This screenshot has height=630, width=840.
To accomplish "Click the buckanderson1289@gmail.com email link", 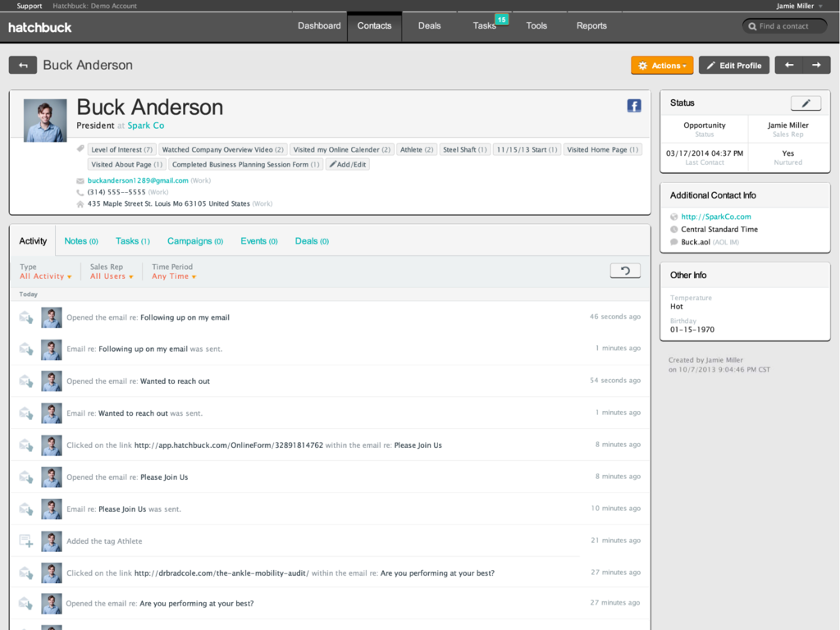I will click(x=138, y=180).
